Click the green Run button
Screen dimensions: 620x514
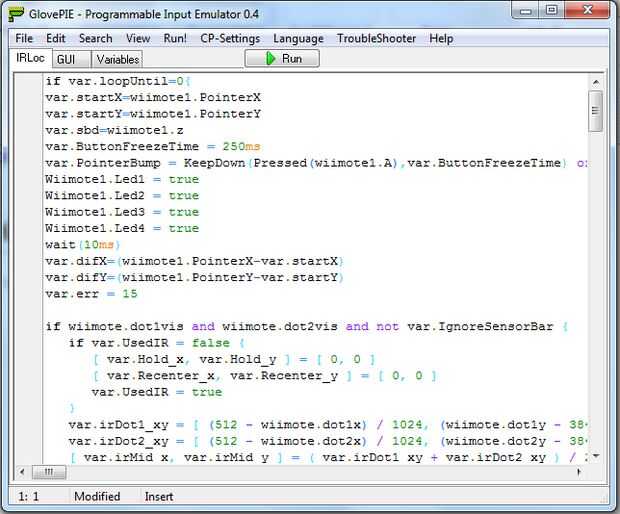282,59
